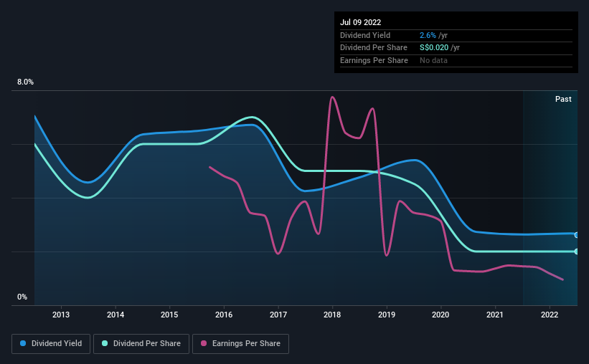Click the Jul 09 2022 tooltip date
Screen dimensions: 589x364
[361, 22]
